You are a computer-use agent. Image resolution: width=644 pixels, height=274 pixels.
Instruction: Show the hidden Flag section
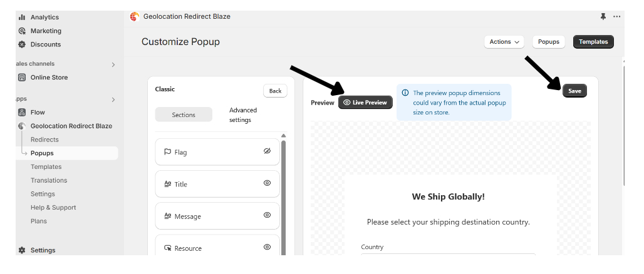(x=267, y=151)
